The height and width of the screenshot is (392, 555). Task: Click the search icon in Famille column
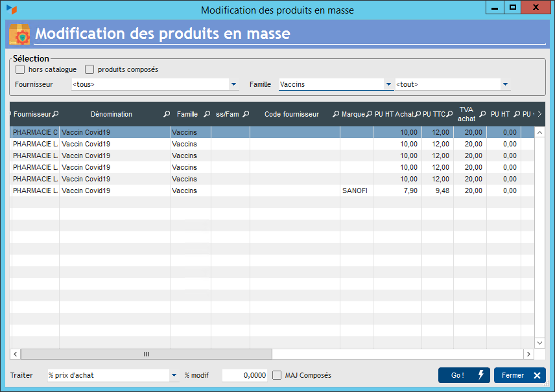[x=206, y=114]
